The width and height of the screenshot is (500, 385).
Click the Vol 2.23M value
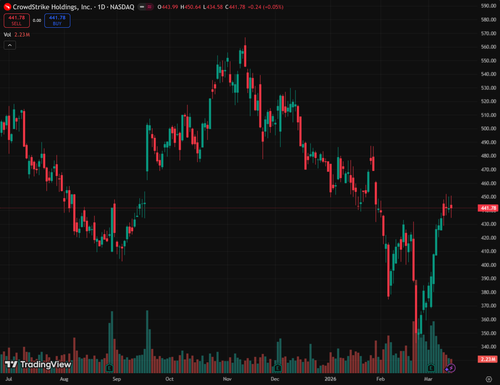(22, 35)
